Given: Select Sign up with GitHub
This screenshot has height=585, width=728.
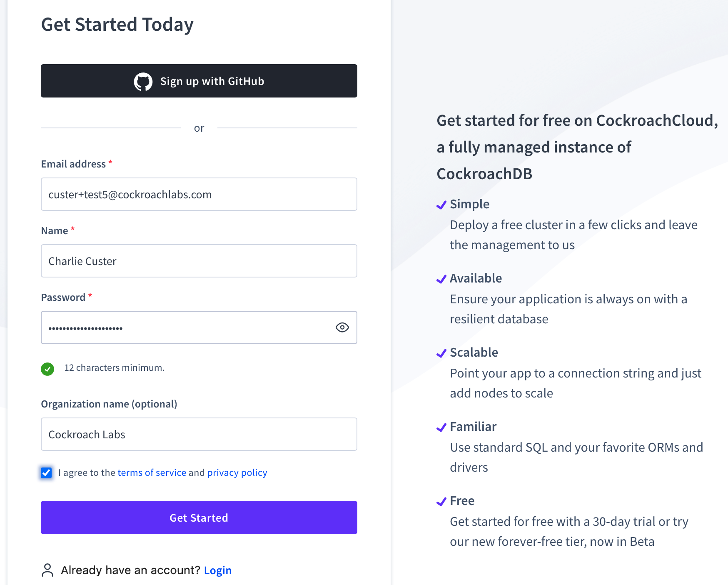Looking at the screenshot, I should [199, 81].
